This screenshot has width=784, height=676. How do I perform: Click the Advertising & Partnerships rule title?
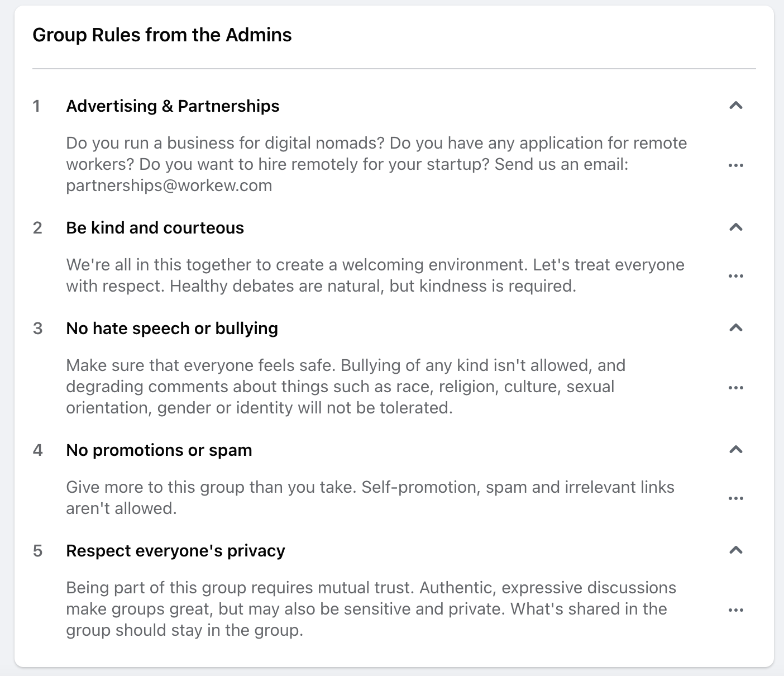pos(173,106)
